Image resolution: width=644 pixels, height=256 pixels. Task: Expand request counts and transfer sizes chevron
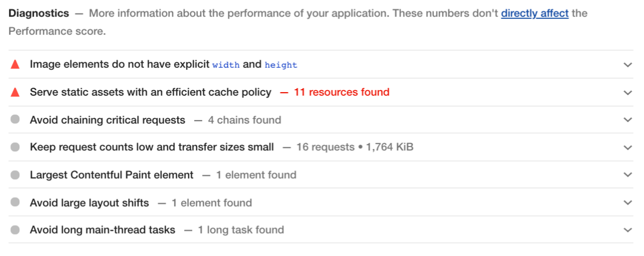[628, 147]
